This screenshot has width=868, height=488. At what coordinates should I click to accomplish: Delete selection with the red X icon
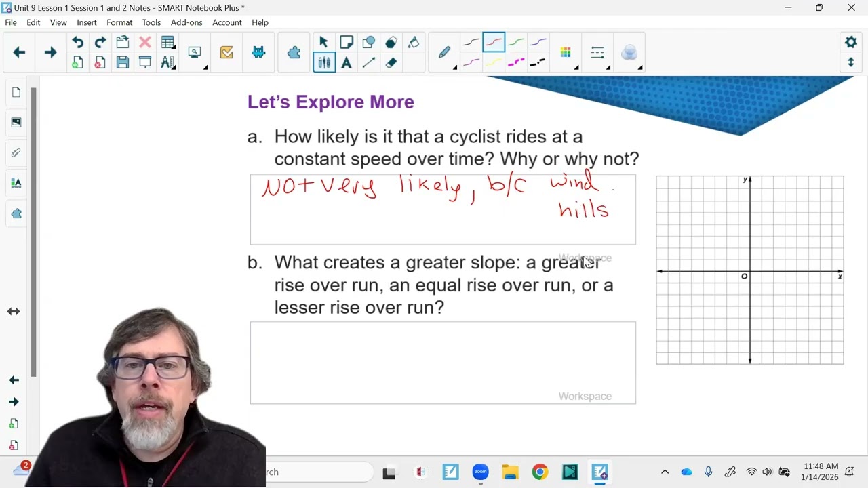click(144, 43)
